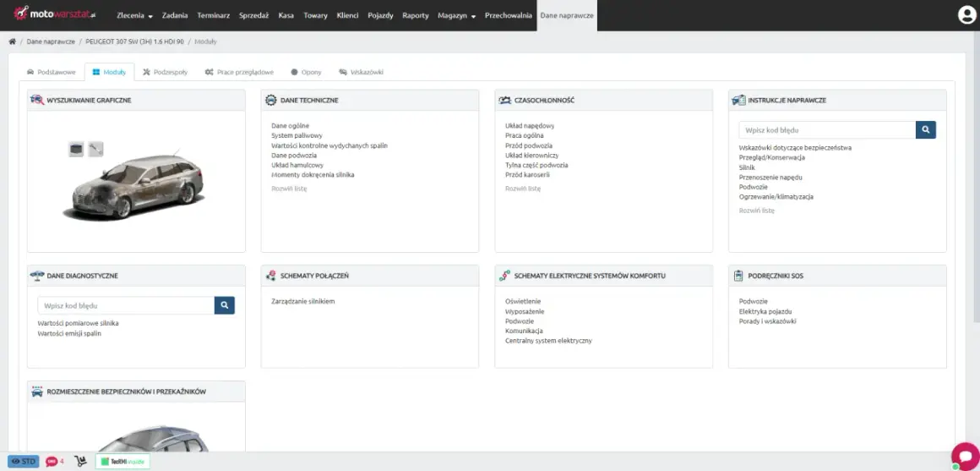Open the SMS messages icon

coord(53,462)
